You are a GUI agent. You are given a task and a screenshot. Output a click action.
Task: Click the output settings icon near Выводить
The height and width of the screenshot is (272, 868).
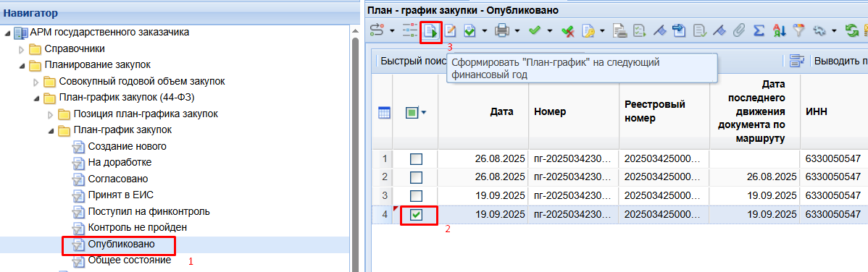click(796, 61)
